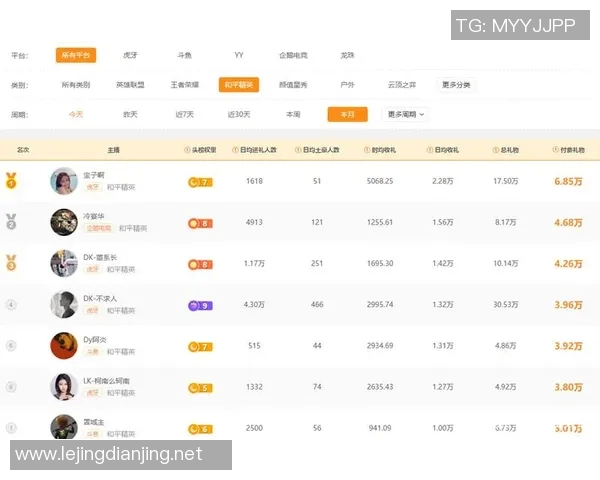This screenshot has height=480, width=600.
Task: Click the total gifts value 30.53万
Action: tap(505, 304)
